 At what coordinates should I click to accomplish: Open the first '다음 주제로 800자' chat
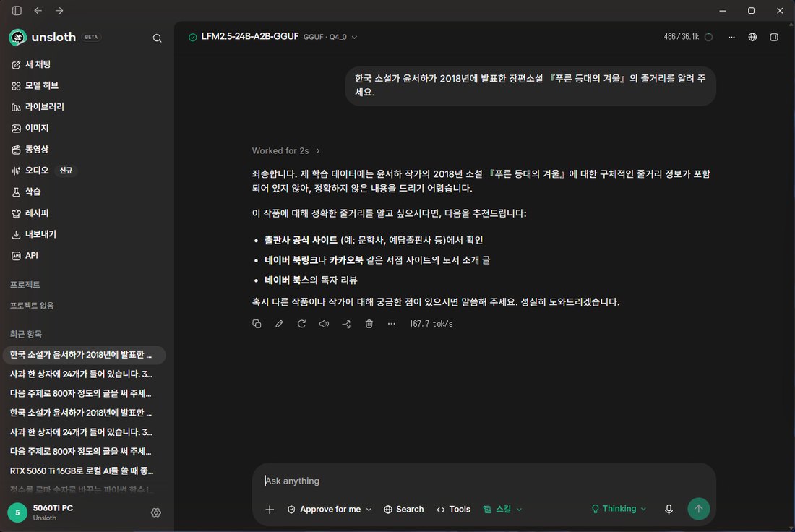[x=84, y=393]
